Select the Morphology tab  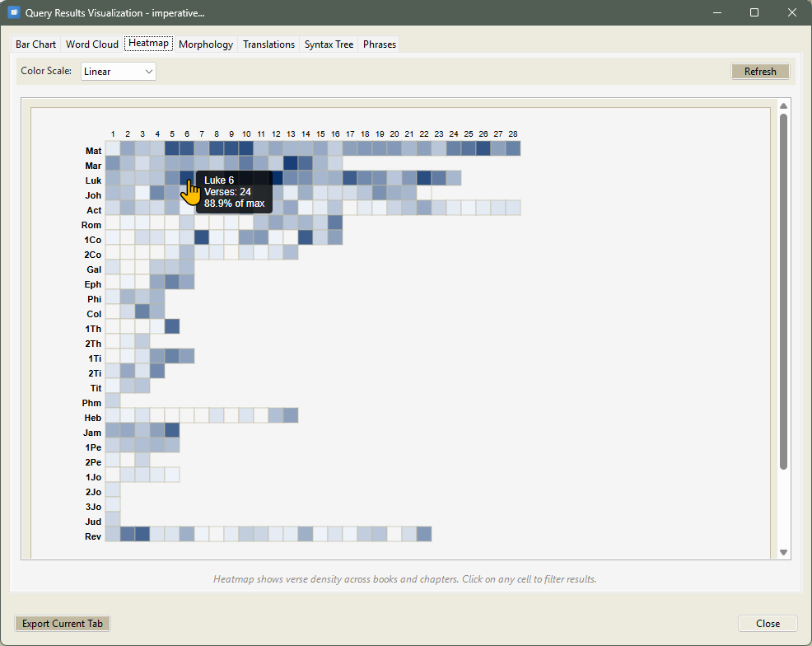[x=206, y=44]
